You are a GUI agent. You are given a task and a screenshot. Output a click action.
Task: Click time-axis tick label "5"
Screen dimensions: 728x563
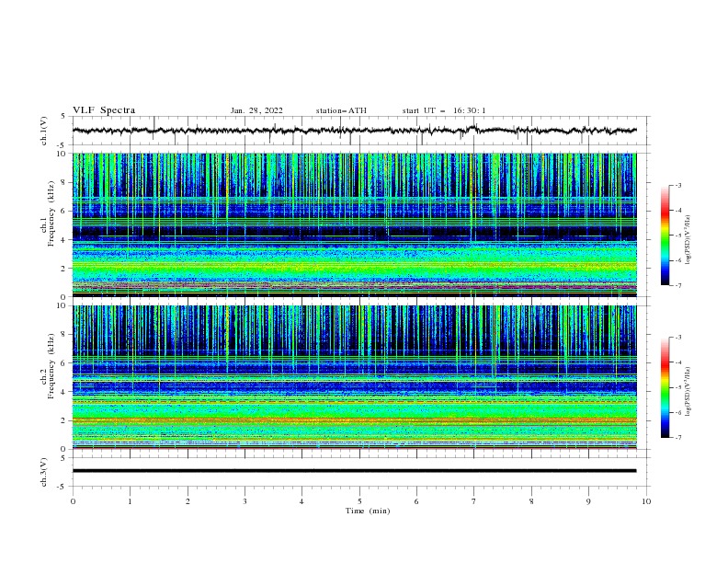359,501
